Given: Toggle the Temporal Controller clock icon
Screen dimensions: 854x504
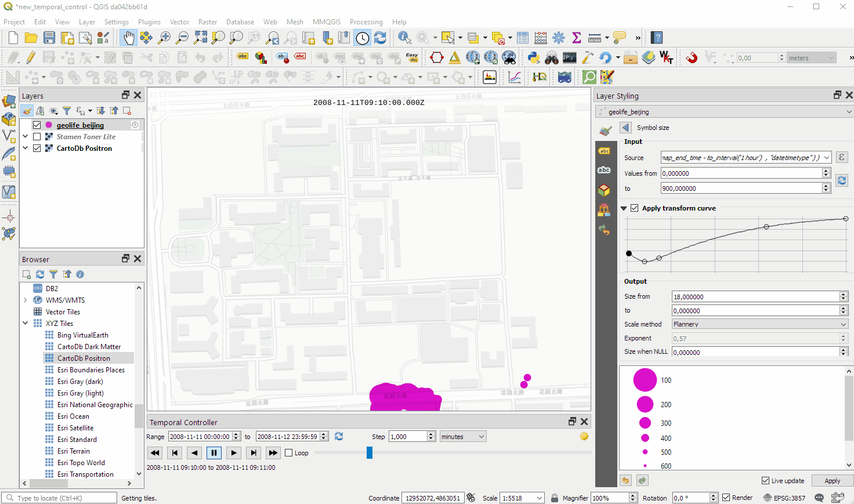Looking at the screenshot, I should coord(363,38).
